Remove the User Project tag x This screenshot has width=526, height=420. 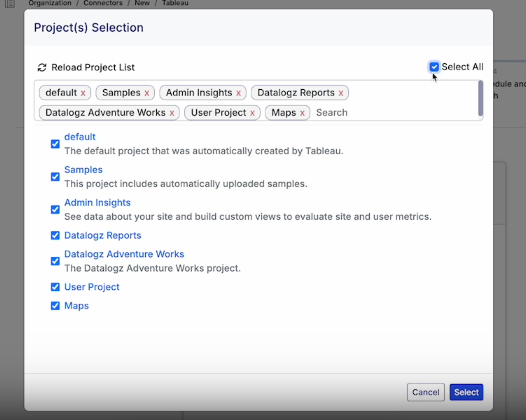point(252,113)
